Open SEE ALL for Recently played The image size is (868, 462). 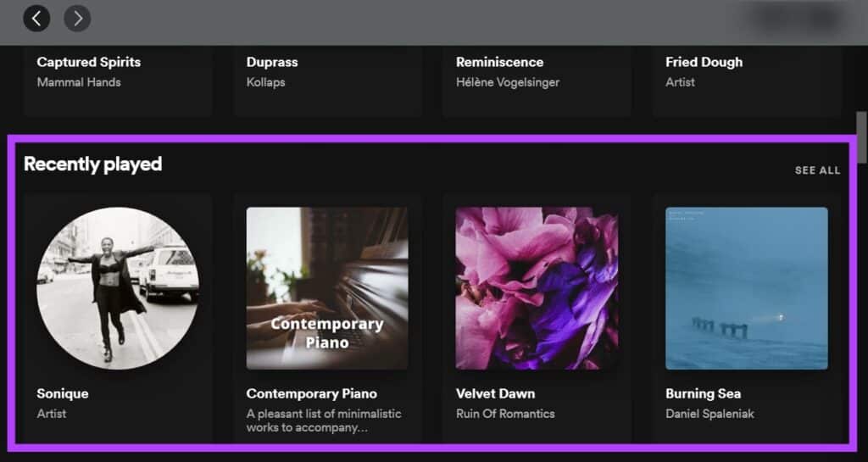click(817, 170)
